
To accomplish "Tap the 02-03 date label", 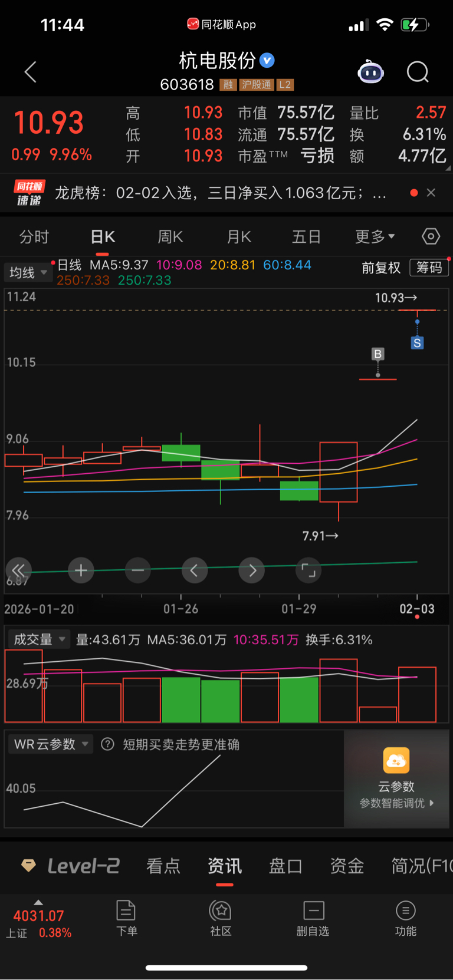I will [x=417, y=609].
